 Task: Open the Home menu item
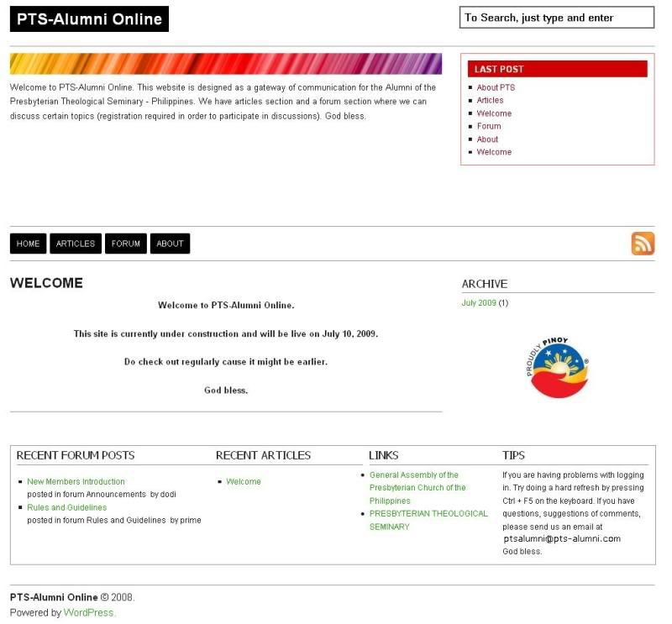coord(28,244)
